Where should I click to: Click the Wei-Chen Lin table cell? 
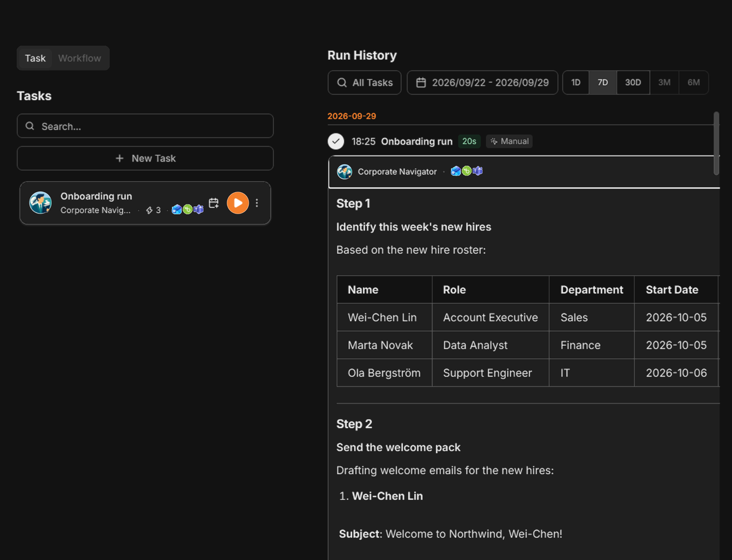(x=384, y=318)
